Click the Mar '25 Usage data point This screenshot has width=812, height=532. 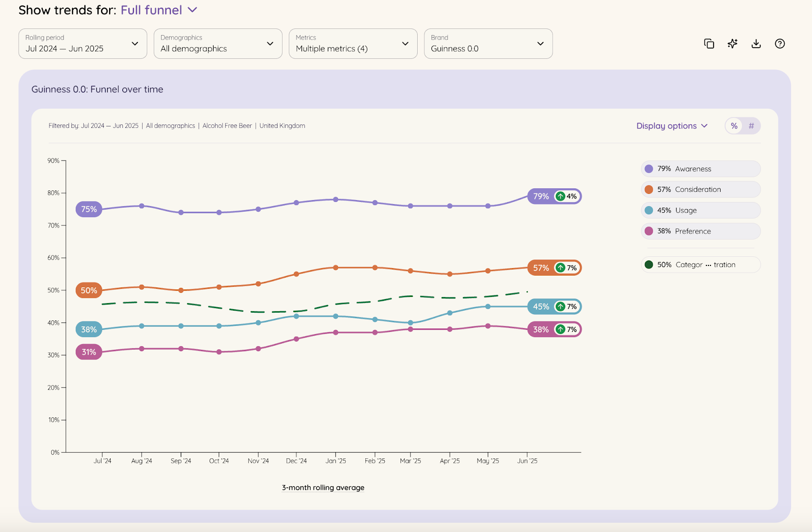[411, 323]
